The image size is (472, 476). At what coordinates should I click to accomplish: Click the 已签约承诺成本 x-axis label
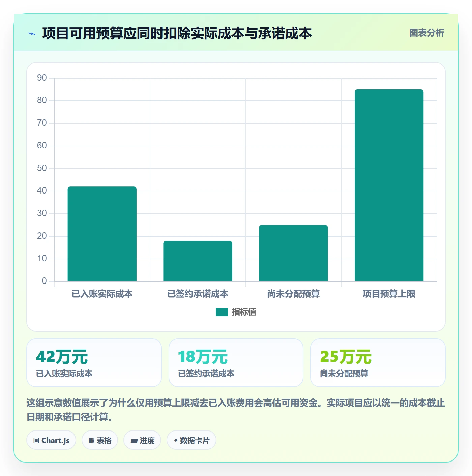tap(198, 294)
